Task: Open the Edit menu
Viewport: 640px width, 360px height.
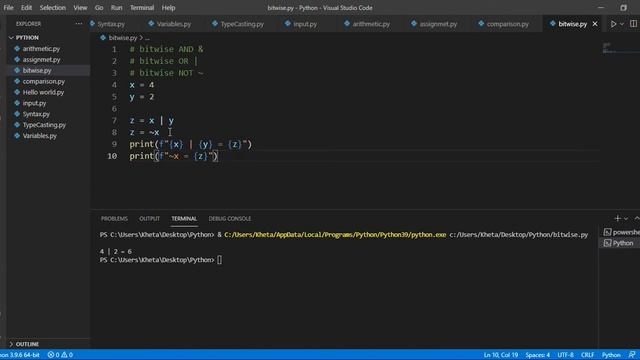Action: pyautogui.click(x=26, y=8)
